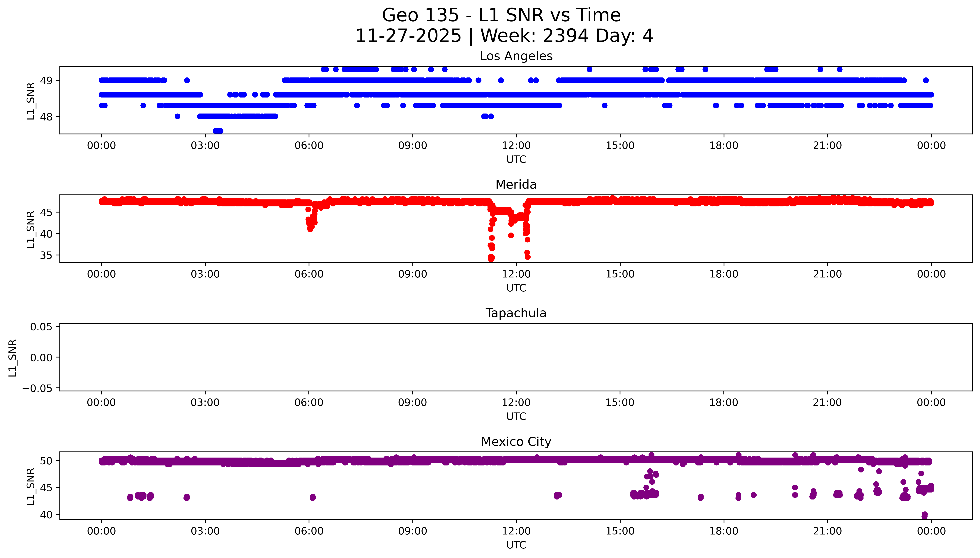Click the L1_SNR y-axis label of Tapachula plot
Screen dimensions: 980x558
point(13,358)
